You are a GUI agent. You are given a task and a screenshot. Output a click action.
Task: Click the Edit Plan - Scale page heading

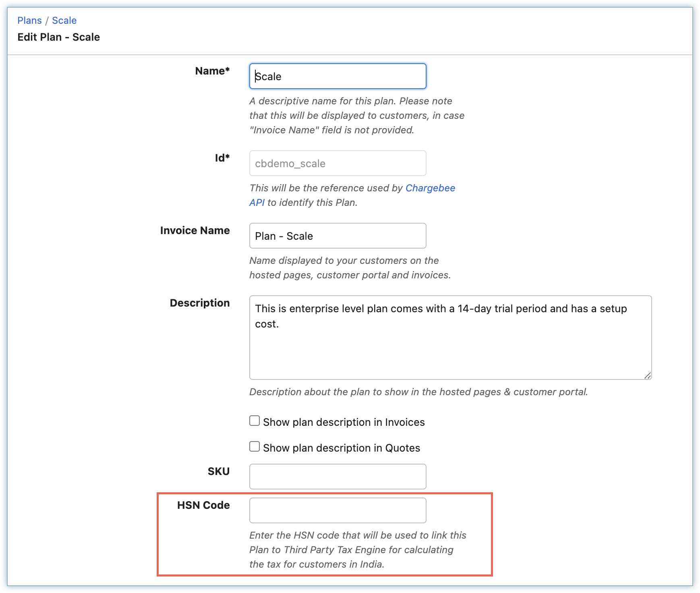59,37
